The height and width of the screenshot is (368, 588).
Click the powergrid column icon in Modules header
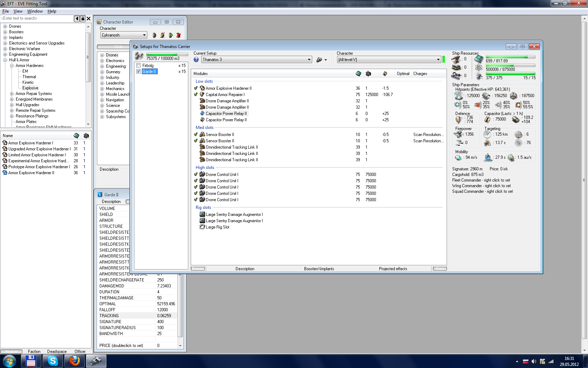point(368,74)
